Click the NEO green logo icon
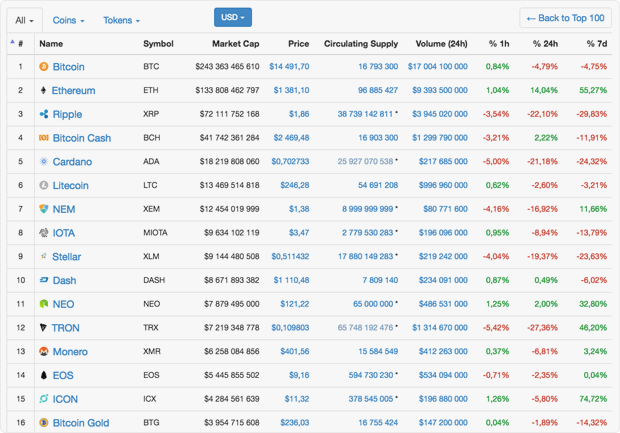620x433 pixels. [43, 304]
